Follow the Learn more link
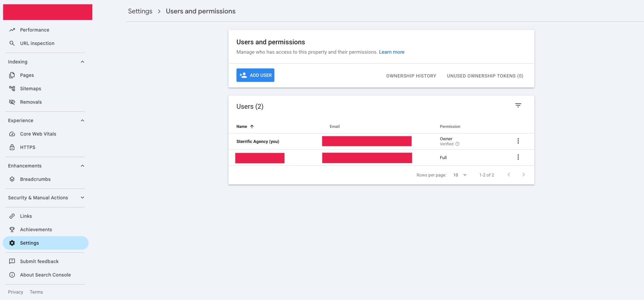The height and width of the screenshot is (300, 644). tap(392, 52)
